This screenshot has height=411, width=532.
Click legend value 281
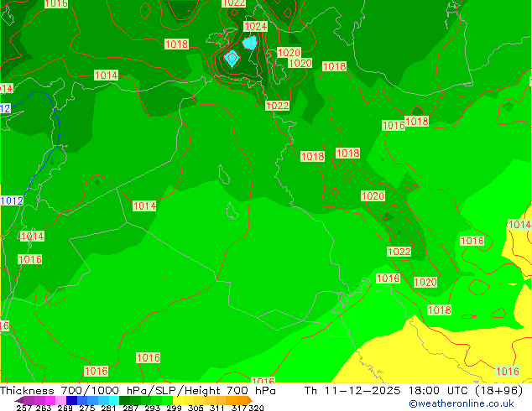point(108,408)
